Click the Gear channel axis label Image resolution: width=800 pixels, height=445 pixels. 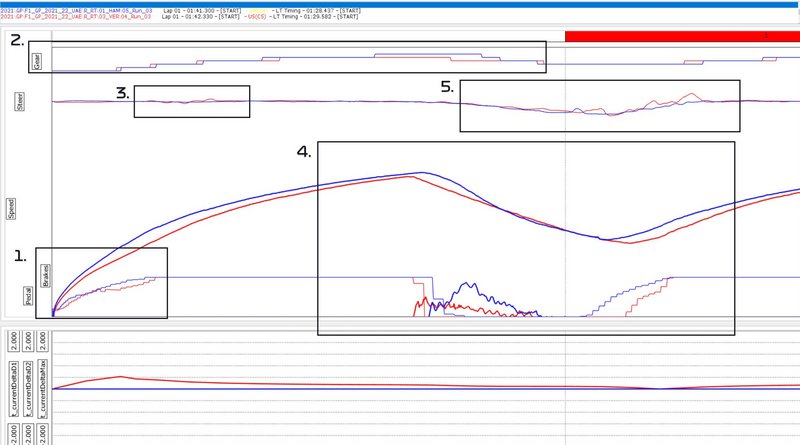pyautogui.click(x=37, y=61)
